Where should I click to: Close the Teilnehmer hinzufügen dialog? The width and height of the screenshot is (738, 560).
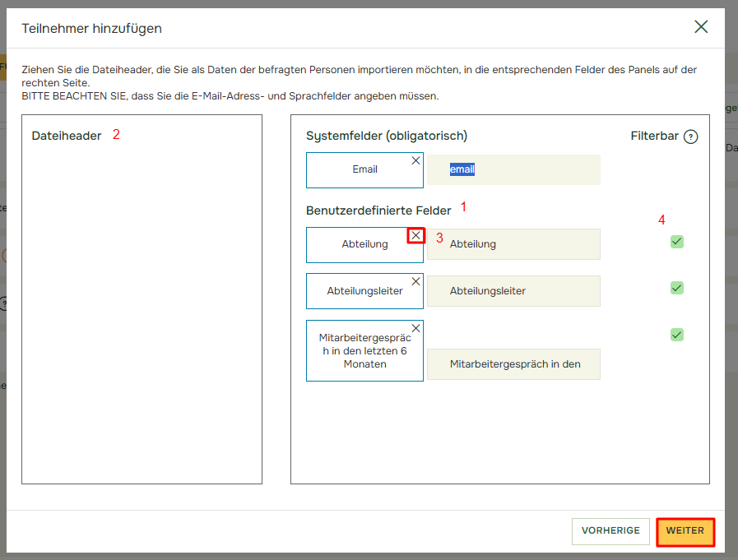(701, 27)
